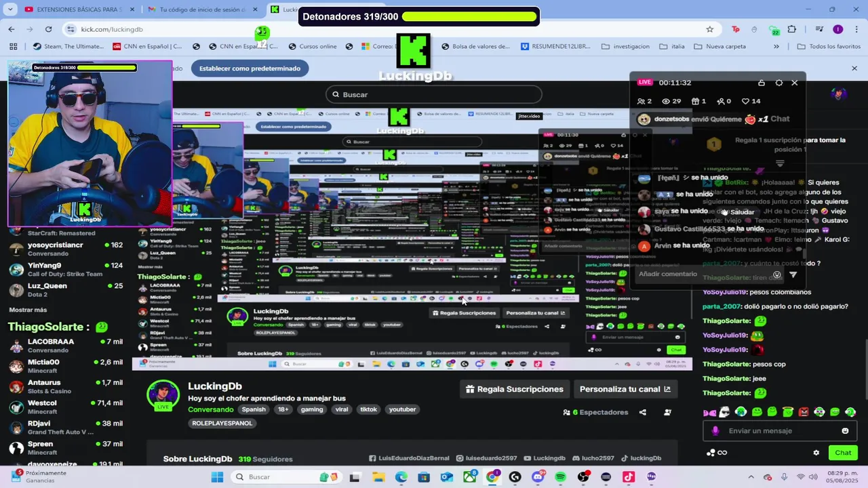Open Bolsa de valores bookmark
868x488 pixels.
(476, 47)
